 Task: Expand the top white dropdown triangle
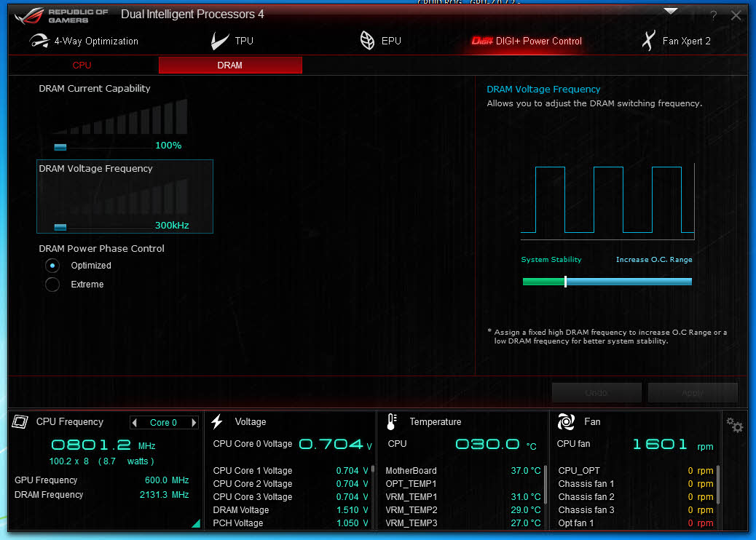671,11
